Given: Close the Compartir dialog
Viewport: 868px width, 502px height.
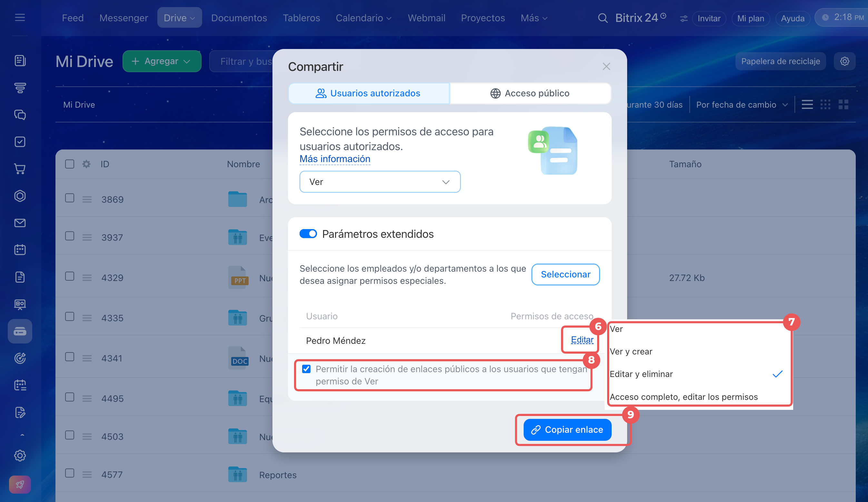Looking at the screenshot, I should click(x=606, y=66).
